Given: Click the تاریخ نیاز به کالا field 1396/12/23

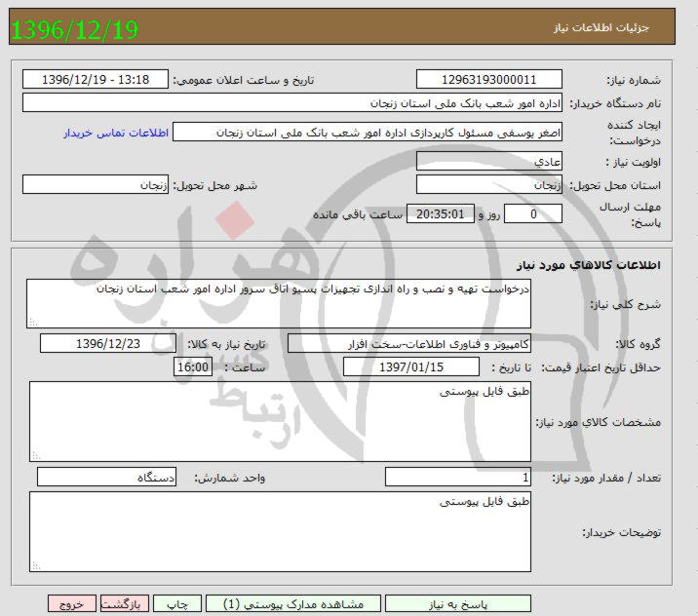Looking at the screenshot, I should 108,344.
